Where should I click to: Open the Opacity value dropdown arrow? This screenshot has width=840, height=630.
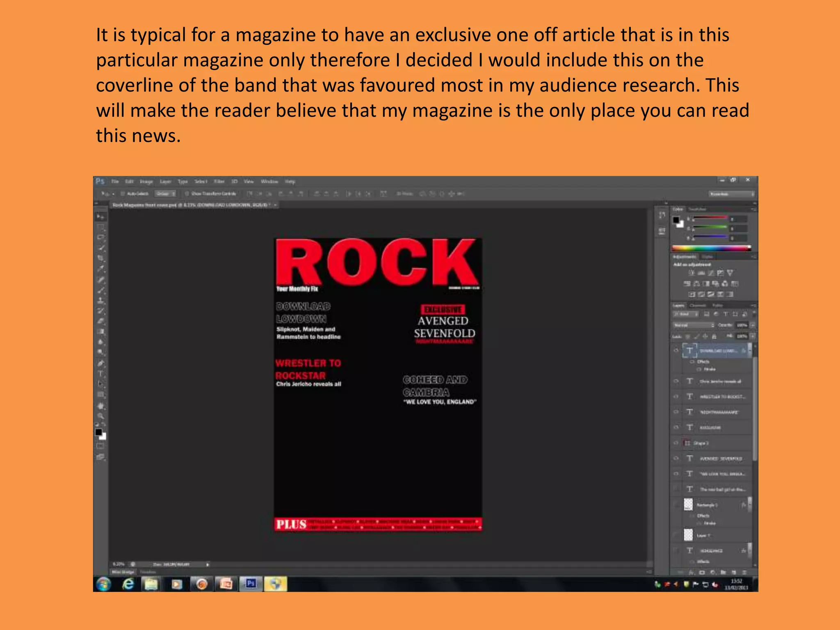pyautogui.click(x=753, y=325)
